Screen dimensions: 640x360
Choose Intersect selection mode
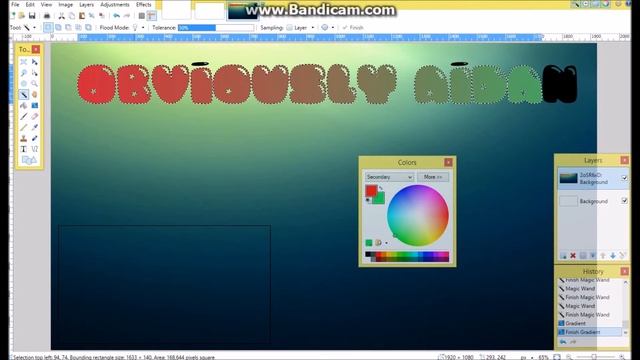[78, 27]
